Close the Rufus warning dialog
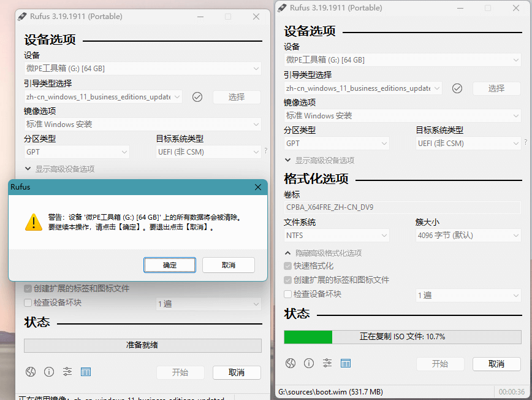Viewport: 532px width, 400px height. [x=258, y=187]
